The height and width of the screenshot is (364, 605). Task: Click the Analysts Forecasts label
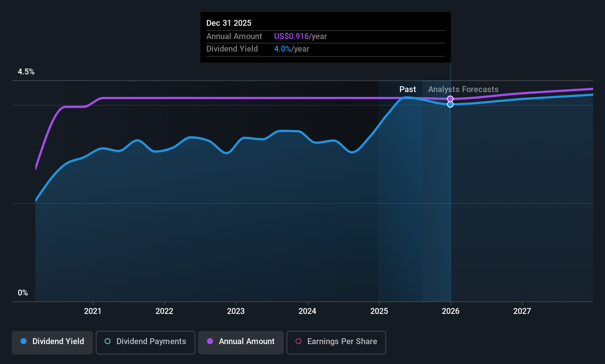463,90
